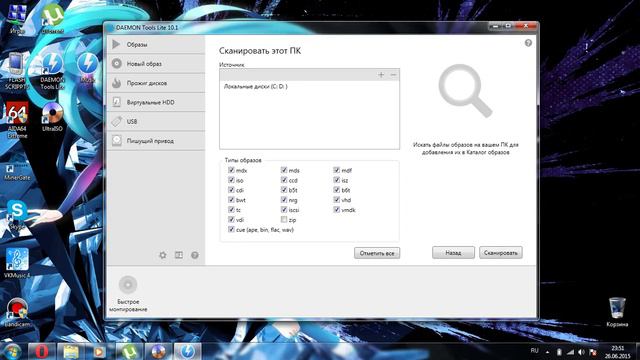Click the Назад button
Viewport: 640px width, 360px height.
click(x=453, y=253)
